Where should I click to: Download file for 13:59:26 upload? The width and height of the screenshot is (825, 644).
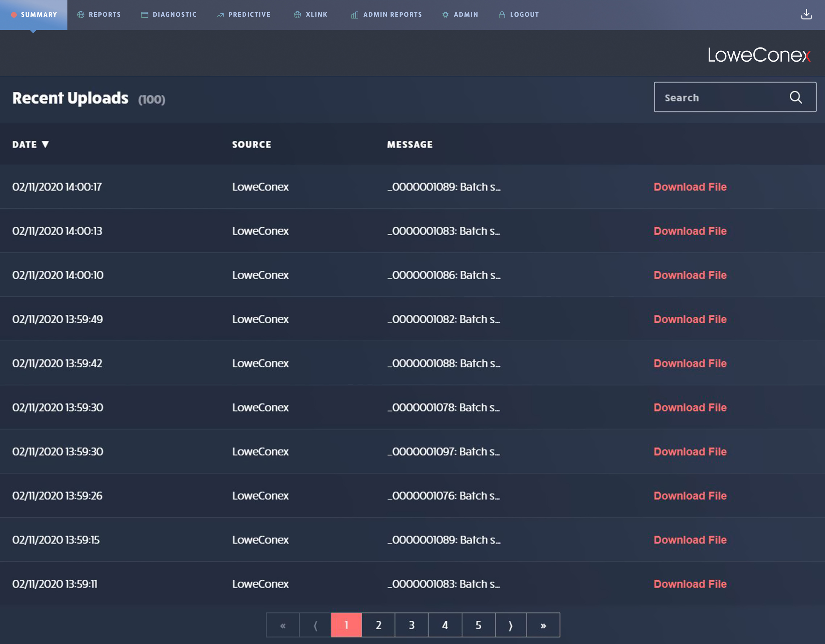(690, 496)
